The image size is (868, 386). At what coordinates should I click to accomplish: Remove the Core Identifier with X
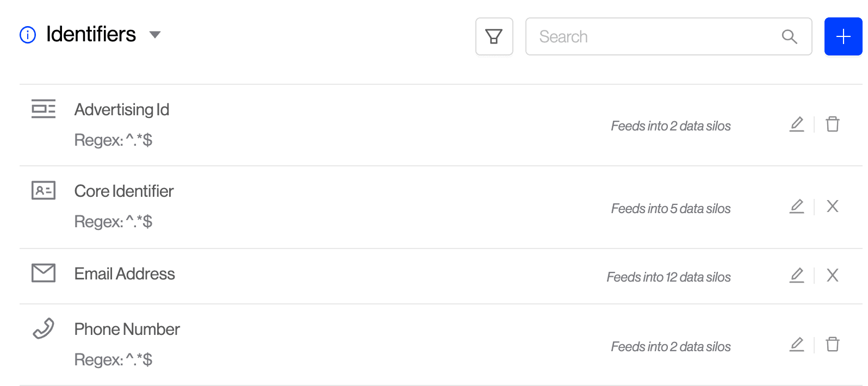coord(833,207)
